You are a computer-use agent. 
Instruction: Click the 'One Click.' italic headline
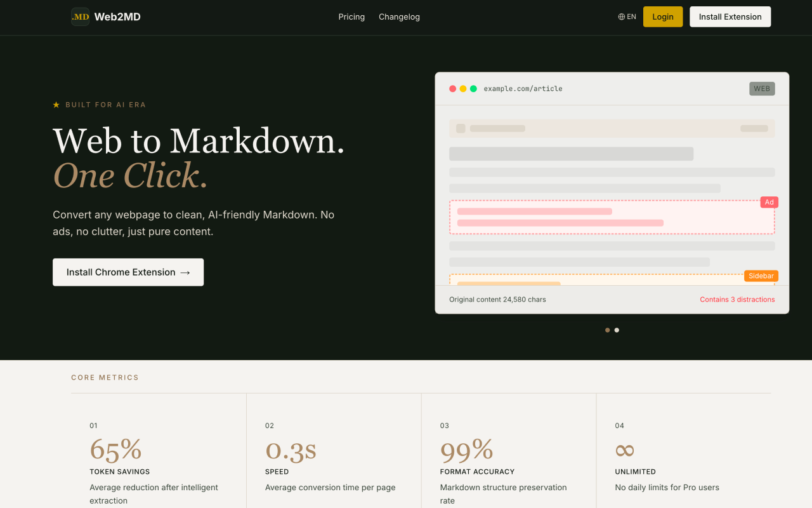[131, 176]
